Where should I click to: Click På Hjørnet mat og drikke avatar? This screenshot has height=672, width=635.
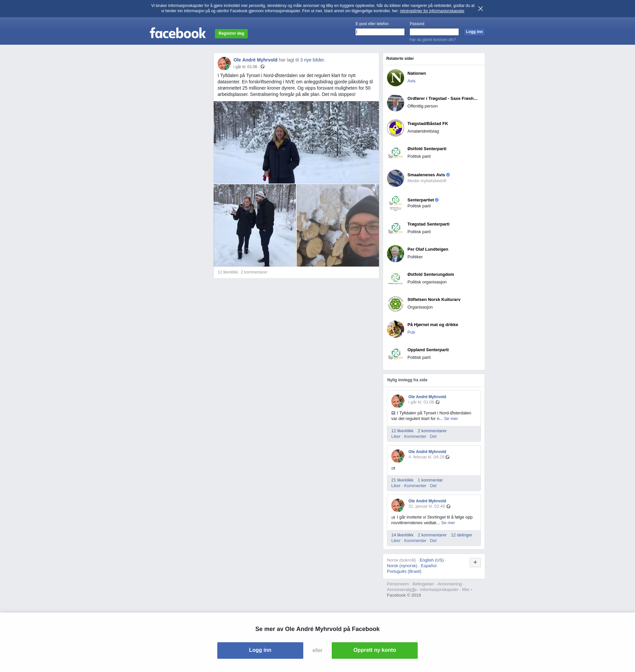coord(395,329)
